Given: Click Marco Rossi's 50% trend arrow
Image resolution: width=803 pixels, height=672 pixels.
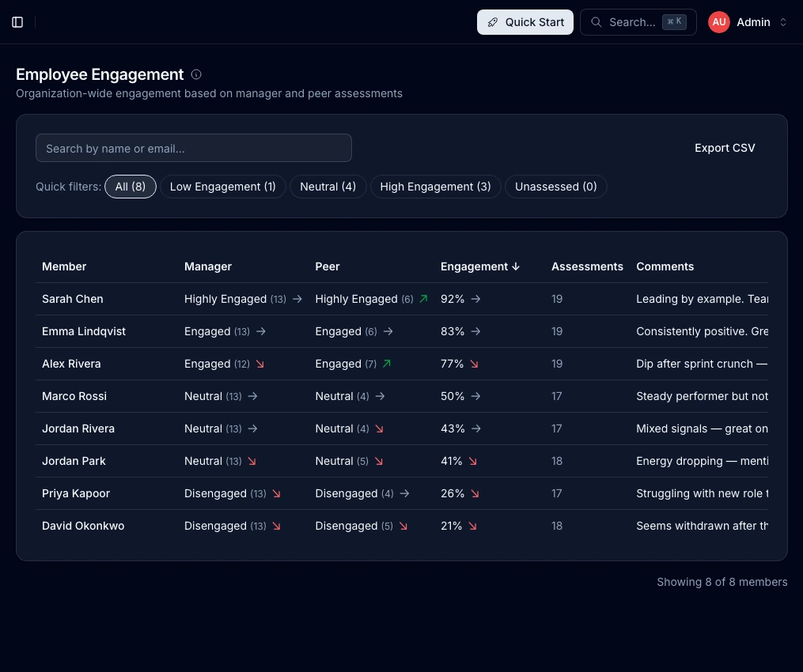Looking at the screenshot, I should (475, 396).
